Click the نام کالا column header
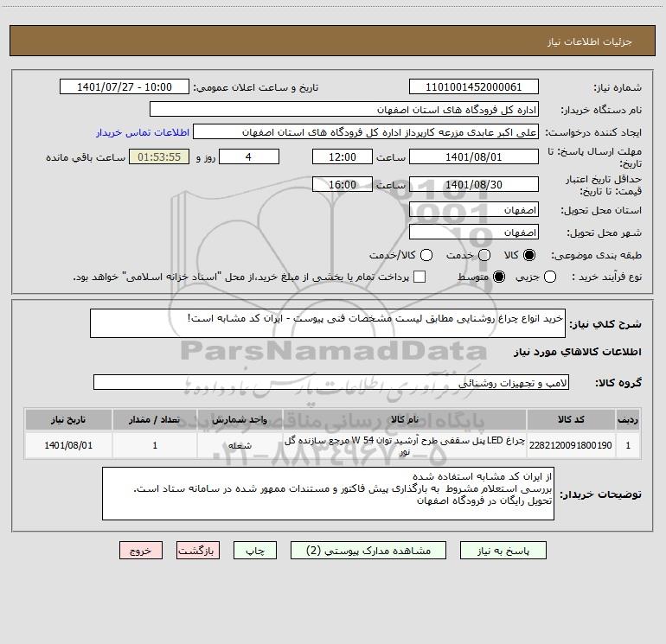The width and height of the screenshot is (666, 644). pos(405,419)
